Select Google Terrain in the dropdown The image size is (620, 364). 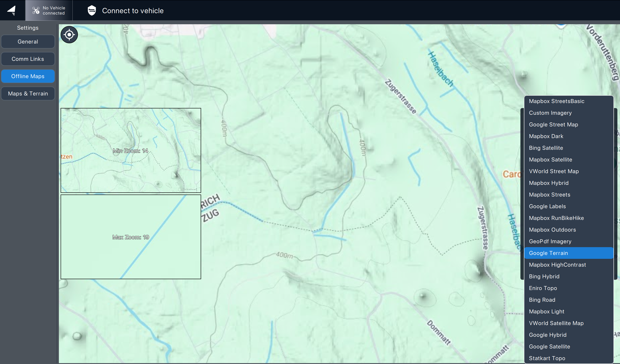pos(548,253)
